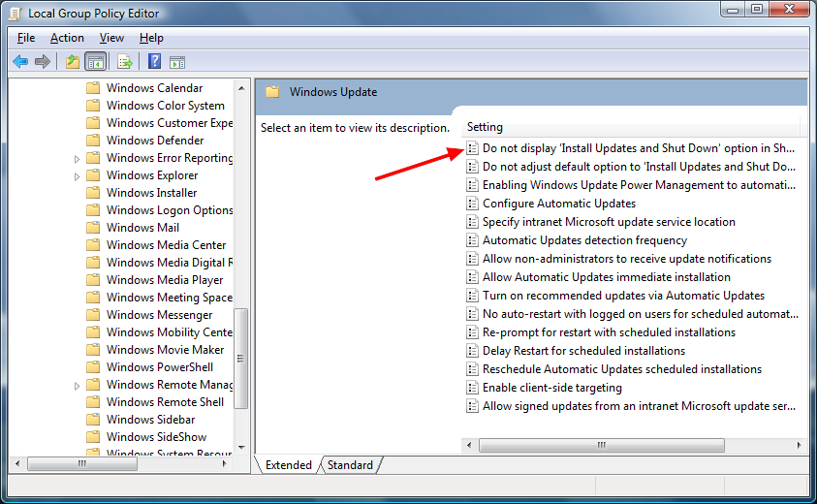Select Windows Color System in the tree
Image resolution: width=817 pixels, height=504 pixels.
[x=166, y=106]
